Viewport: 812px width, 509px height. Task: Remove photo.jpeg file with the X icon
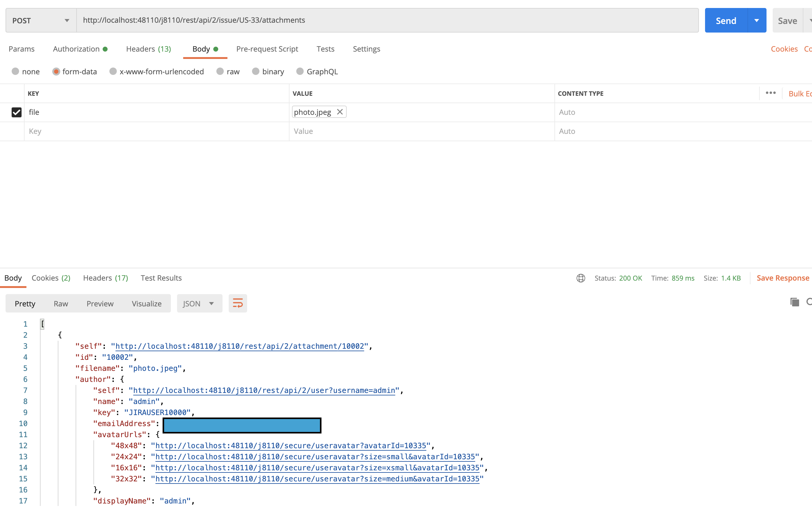(340, 112)
